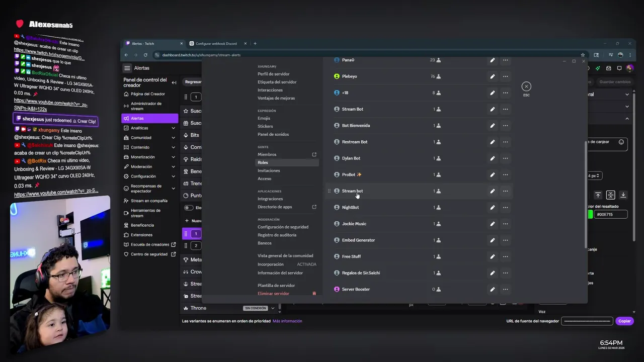Edit the NightBot role pencil icon
This screenshot has height=362, width=644.
pos(493,207)
